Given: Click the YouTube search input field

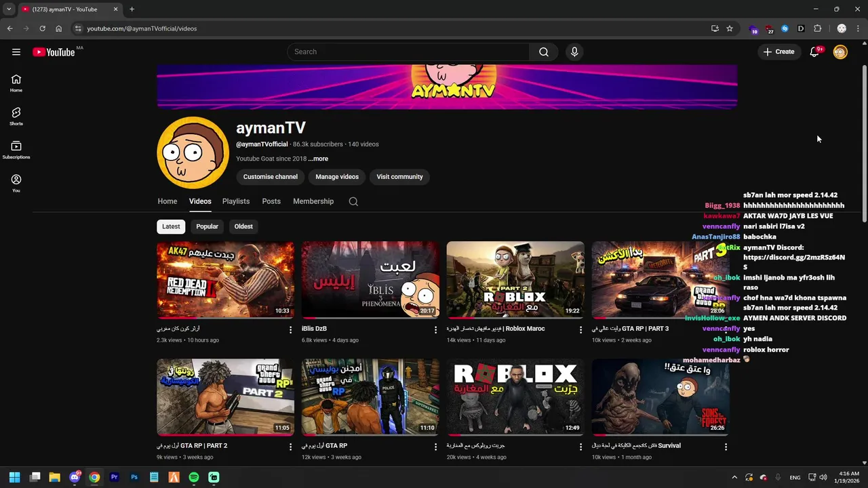Looking at the screenshot, I should [x=408, y=52].
